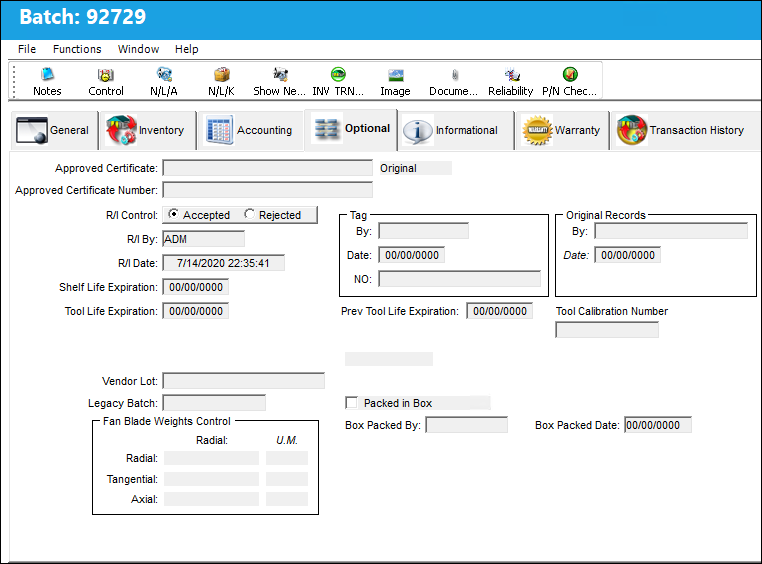Open the Reliability toolbar icon

tap(511, 81)
